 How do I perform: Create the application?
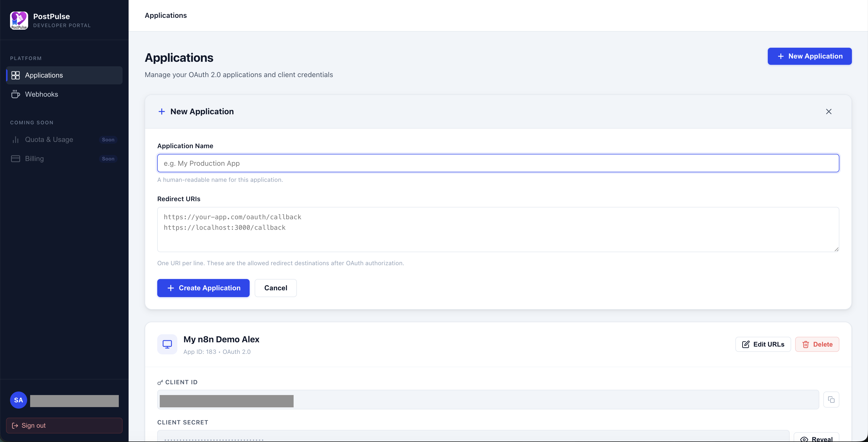203,288
